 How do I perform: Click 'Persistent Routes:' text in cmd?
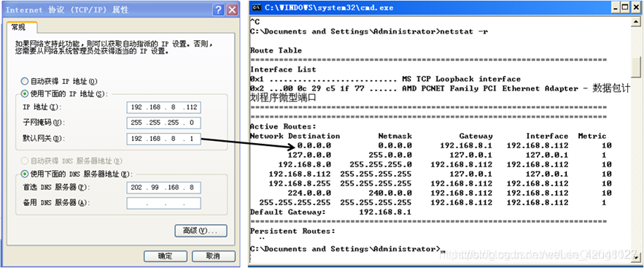point(292,231)
